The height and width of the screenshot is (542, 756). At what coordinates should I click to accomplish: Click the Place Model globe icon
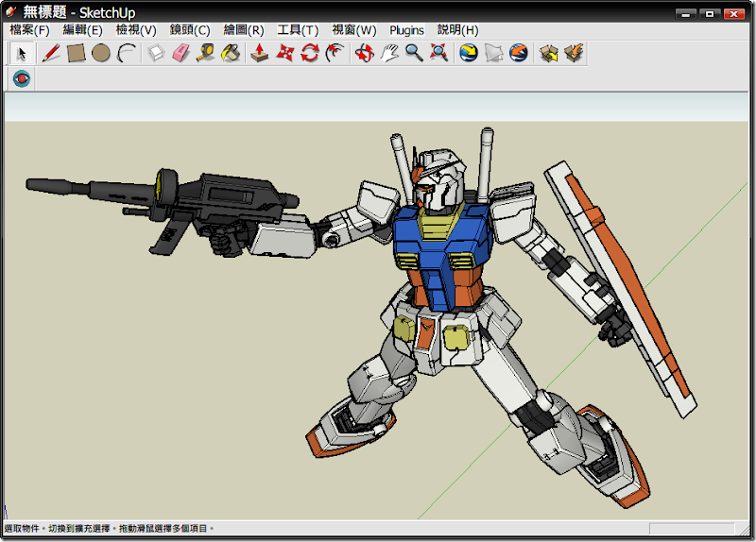[519, 53]
